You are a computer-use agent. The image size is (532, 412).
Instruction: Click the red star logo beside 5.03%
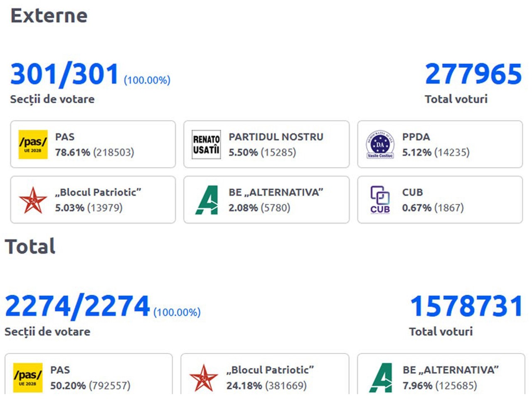33,200
